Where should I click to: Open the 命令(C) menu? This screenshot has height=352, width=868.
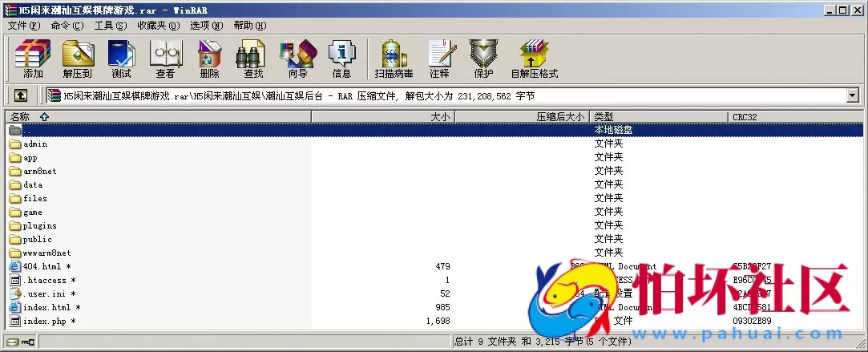[67, 26]
